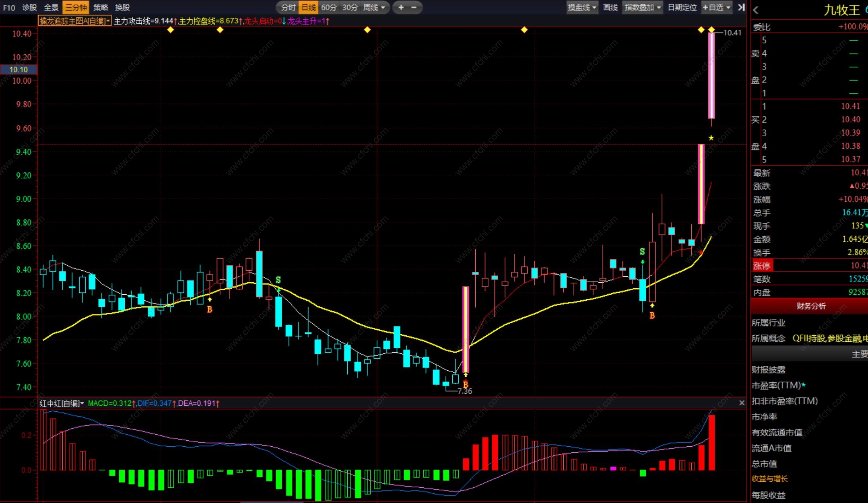
Task: Open the F10 menu item
Action: click(9, 7)
